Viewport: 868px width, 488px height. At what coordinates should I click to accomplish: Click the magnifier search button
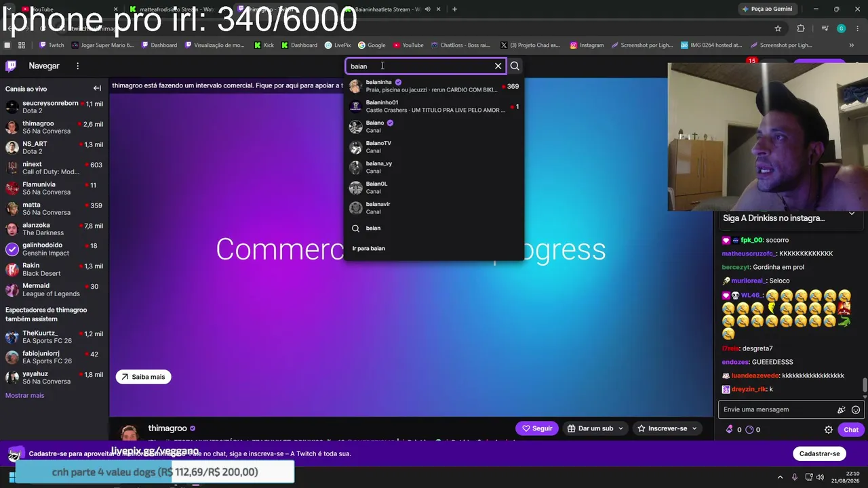point(515,66)
